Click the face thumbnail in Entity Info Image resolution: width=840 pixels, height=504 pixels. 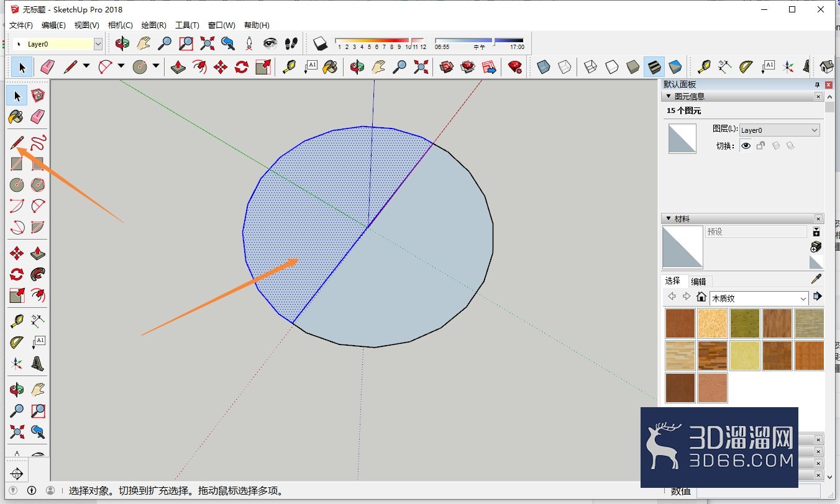(x=682, y=138)
